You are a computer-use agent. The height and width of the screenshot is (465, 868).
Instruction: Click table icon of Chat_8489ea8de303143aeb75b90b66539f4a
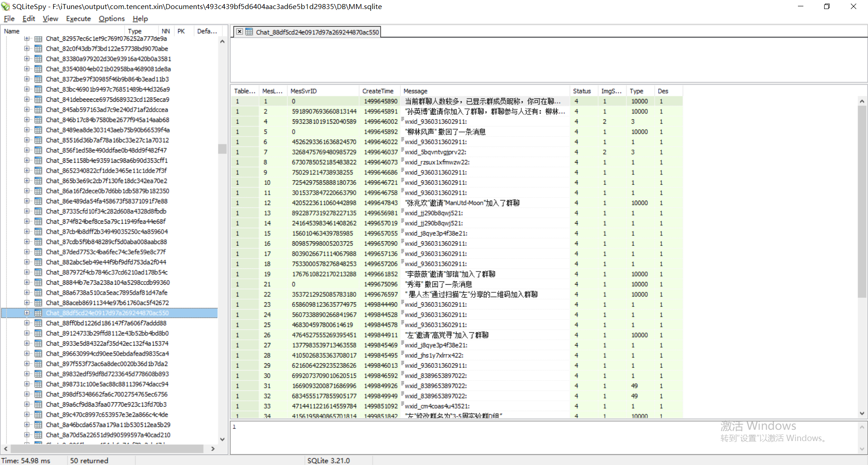click(38, 130)
